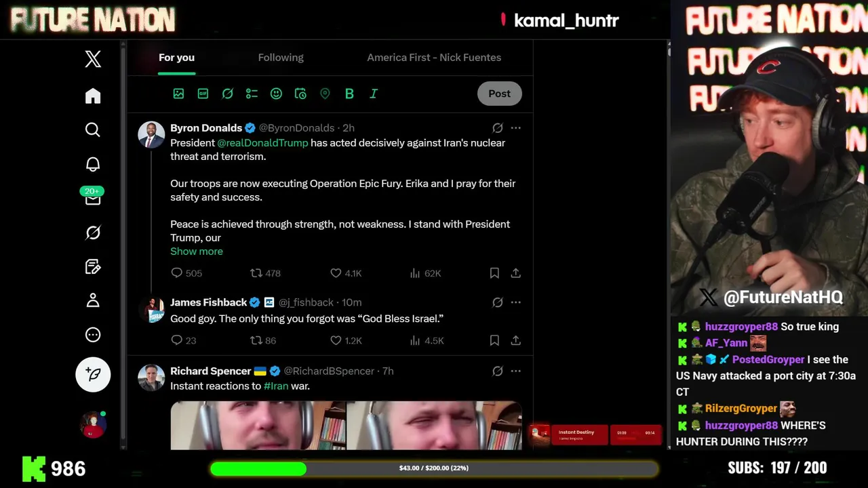Like James Fishback post (1.2K)
The image size is (868, 488).
click(346, 340)
